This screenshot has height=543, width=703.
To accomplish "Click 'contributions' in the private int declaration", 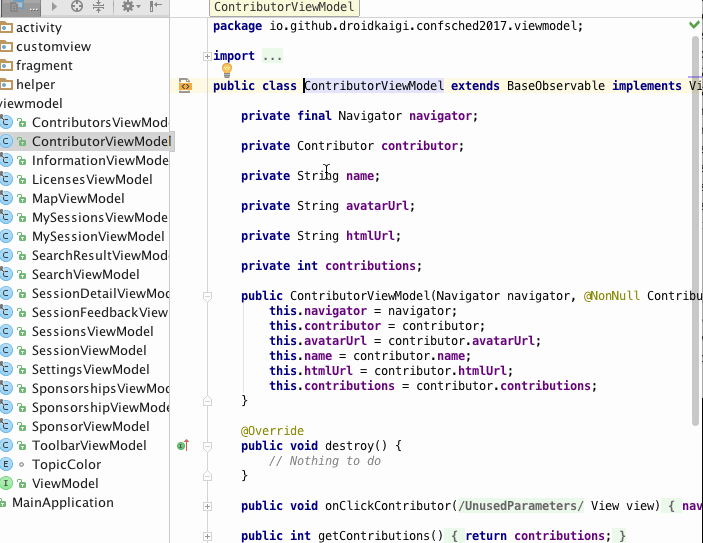I will tap(370, 266).
